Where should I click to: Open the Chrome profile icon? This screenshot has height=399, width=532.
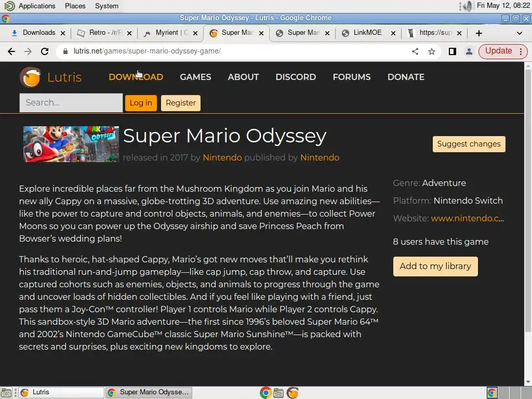[x=469, y=51]
